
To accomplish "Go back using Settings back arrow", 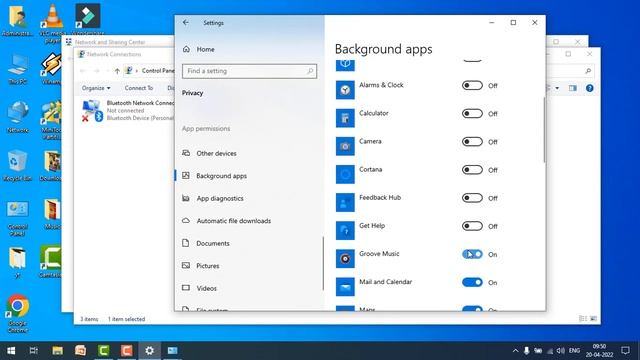I will 186,22.
